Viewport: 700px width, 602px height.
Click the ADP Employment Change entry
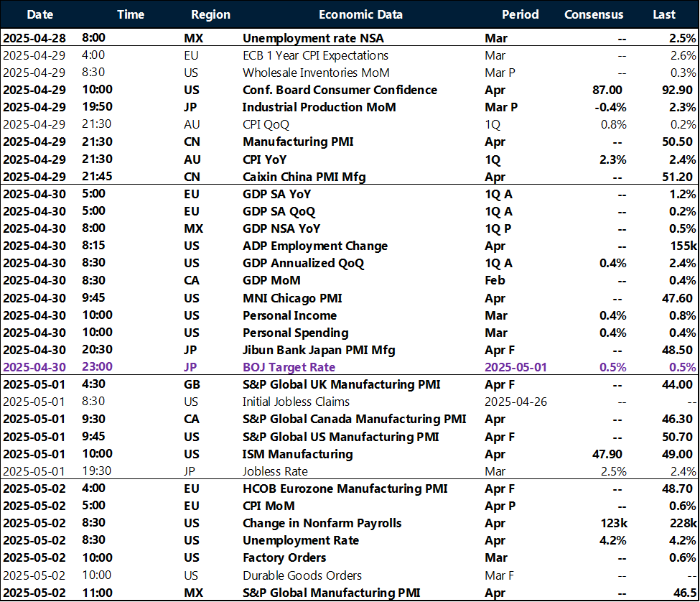click(314, 246)
